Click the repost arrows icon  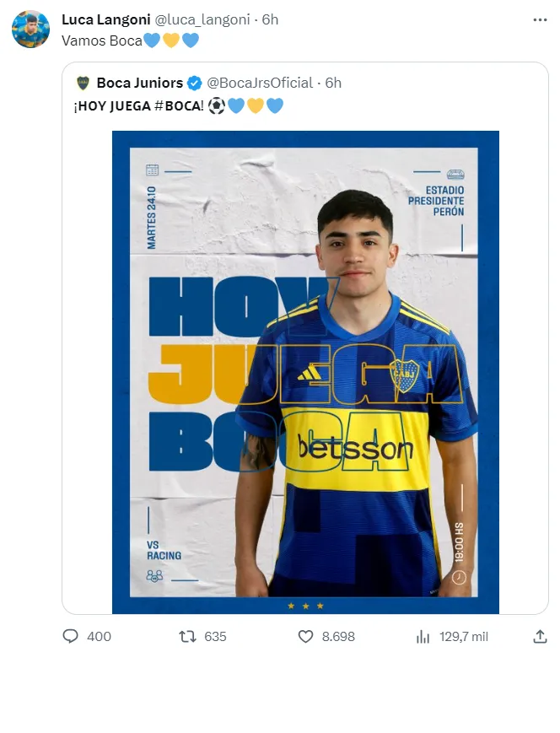pos(187,637)
